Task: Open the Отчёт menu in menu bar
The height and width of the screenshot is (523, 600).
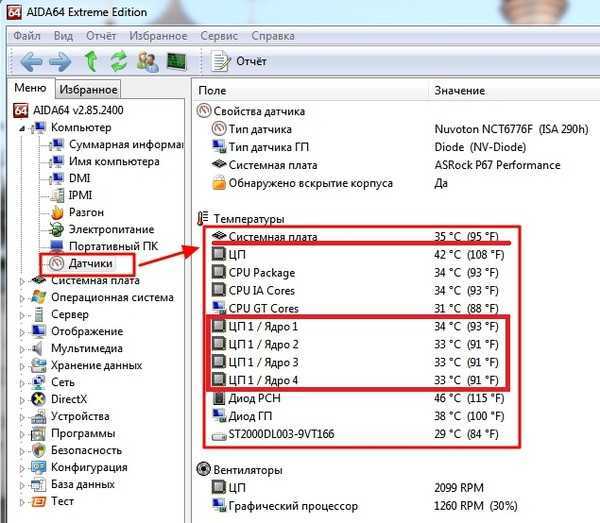Action: [x=101, y=36]
